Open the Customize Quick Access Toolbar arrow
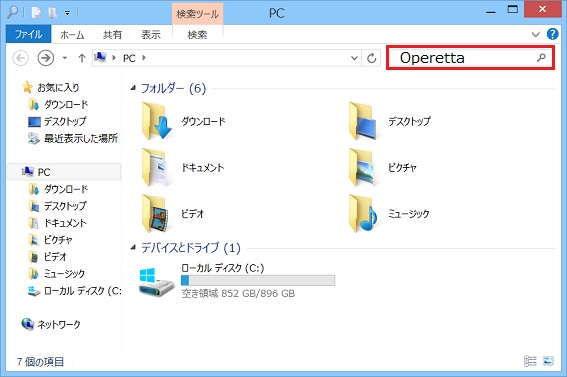The image size is (567, 377). (67, 13)
